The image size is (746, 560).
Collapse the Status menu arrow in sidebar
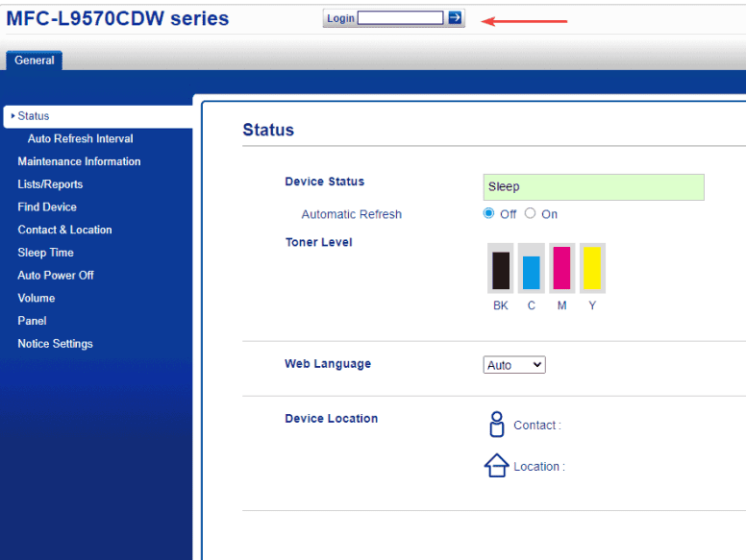click(12, 116)
